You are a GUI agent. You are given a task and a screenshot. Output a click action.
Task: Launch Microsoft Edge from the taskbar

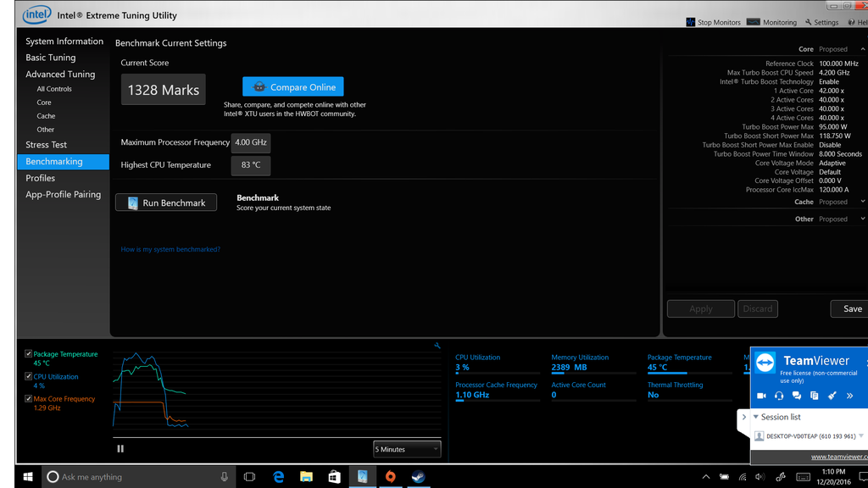point(278,476)
